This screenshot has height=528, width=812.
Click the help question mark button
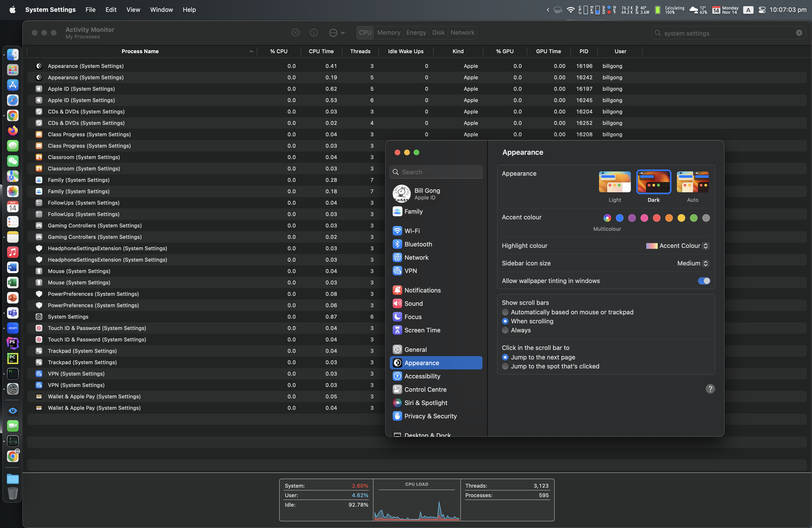[x=710, y=389]
